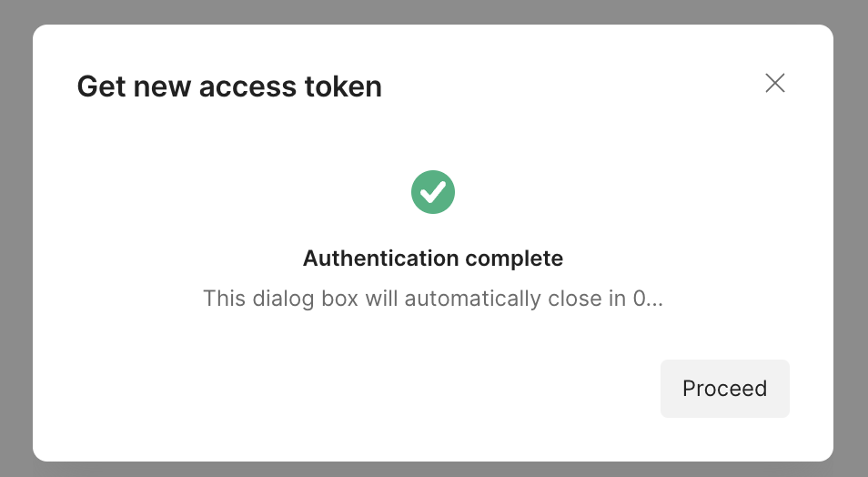The width and height of the screenshot is (868, 477).
Task: Close the Get new access token dialog
Action: coord(774,84)
